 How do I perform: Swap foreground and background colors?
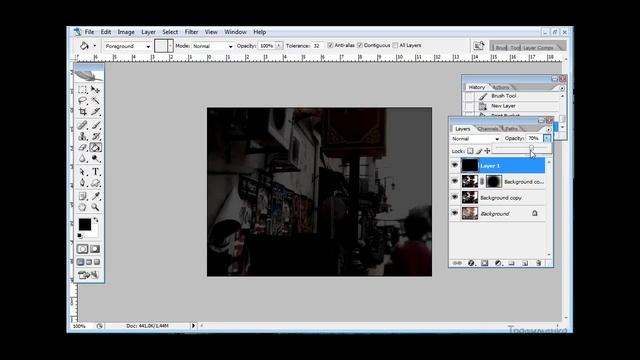96,220
